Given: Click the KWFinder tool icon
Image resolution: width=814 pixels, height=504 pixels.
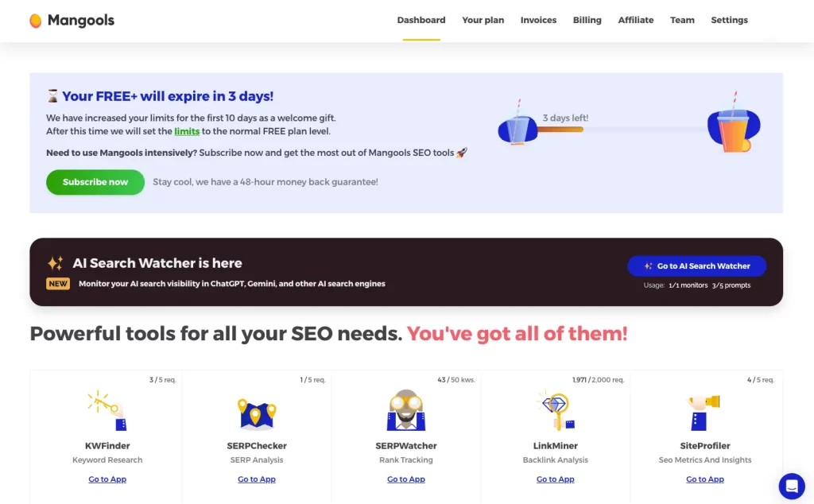Looking at the screenshot, I should click(x=107, y=410).
